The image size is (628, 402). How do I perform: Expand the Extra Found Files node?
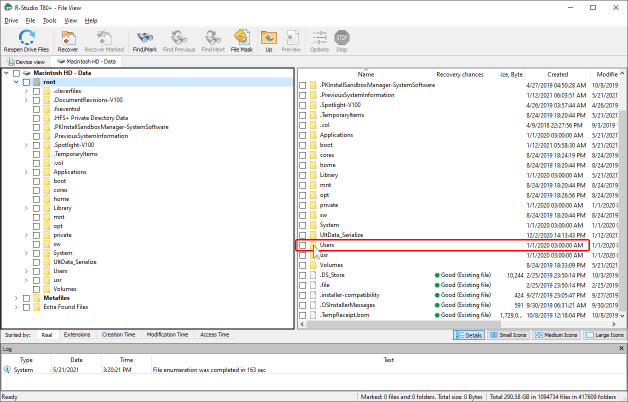coord(16,307)
